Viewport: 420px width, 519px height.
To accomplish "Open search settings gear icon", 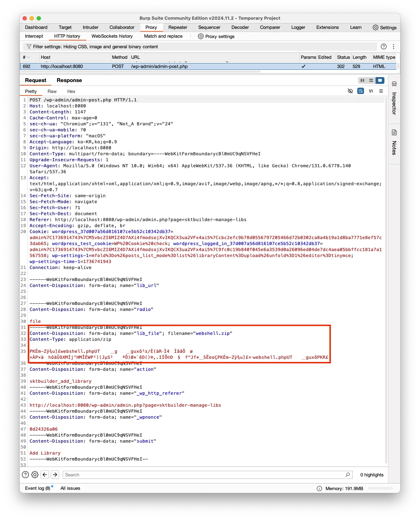I will [35, 475].
